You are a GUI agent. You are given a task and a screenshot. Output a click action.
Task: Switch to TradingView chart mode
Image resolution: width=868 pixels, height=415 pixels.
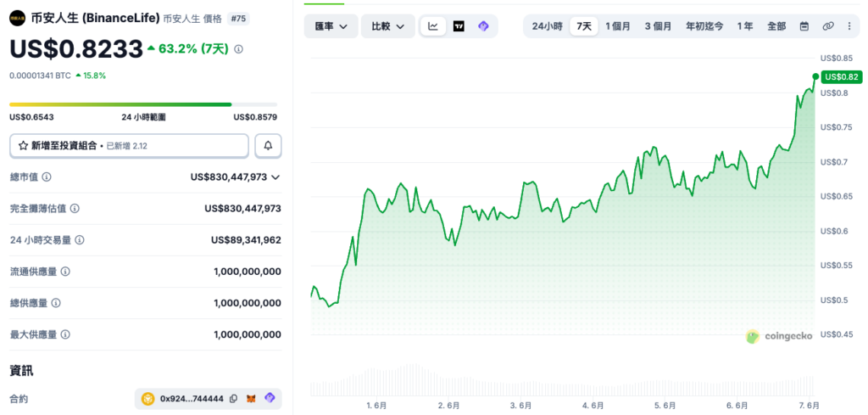point(459,26)
